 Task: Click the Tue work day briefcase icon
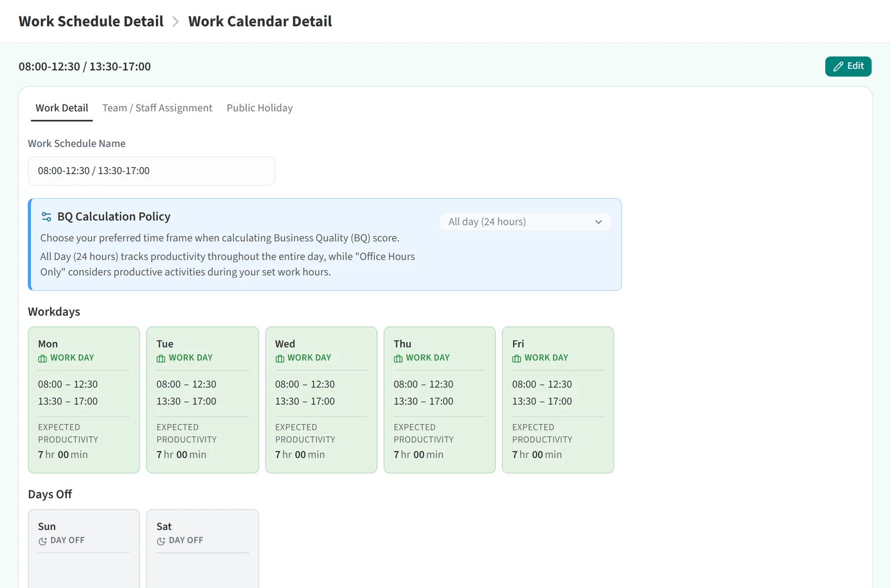click(x=161, y=359)
